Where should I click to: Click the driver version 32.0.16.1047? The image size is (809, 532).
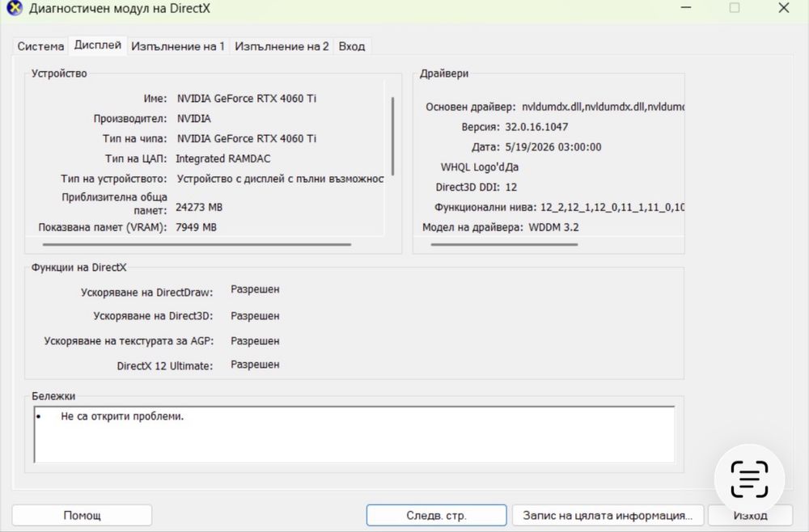(x=536, y=127)
